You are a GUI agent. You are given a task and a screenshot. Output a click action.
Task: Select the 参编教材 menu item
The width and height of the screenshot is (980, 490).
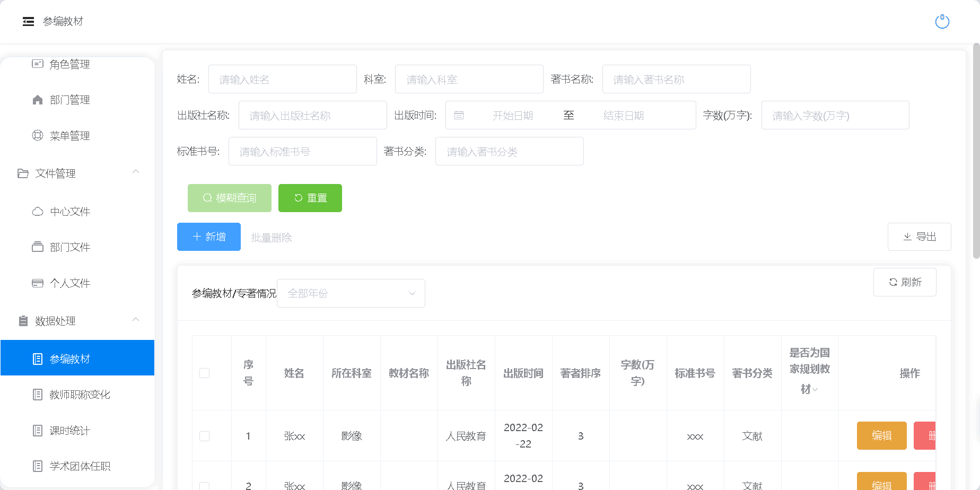77,358
